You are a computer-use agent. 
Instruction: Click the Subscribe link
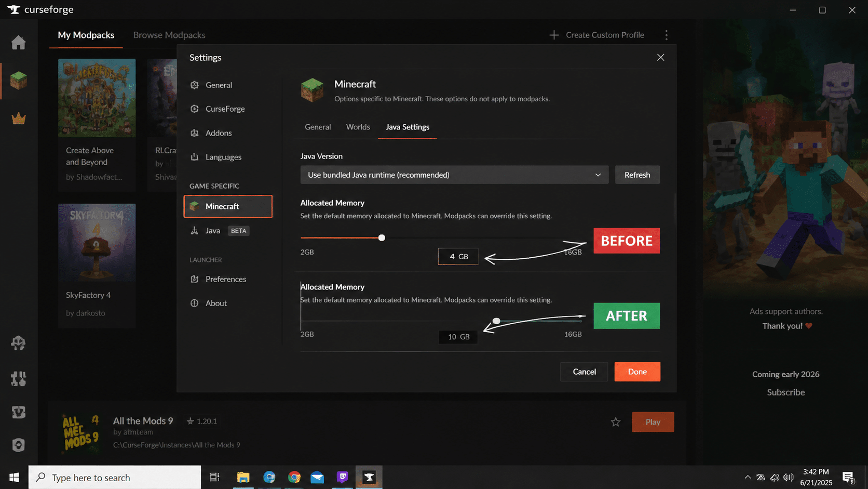(785, 392)
